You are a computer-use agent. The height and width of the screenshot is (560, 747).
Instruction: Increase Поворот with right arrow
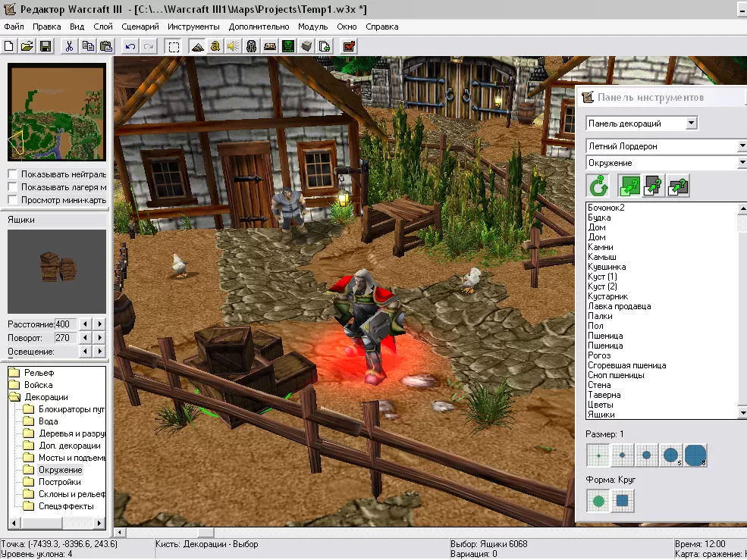click(x=99, y=338)
